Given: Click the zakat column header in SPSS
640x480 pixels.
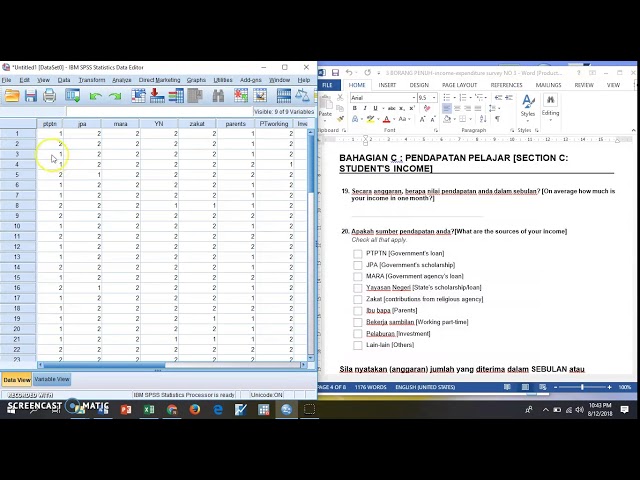Looking at the screenshot, I should click(x=197, y=124).
